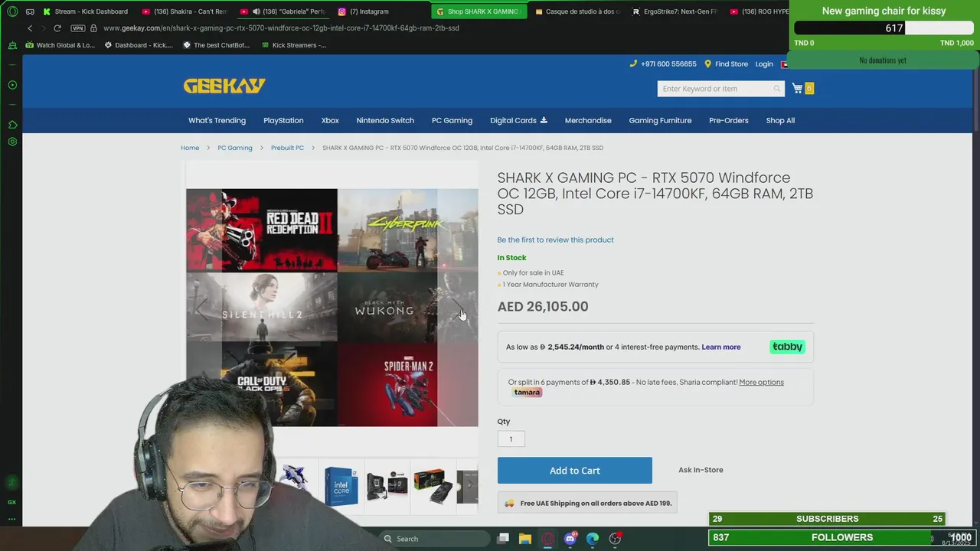Open Digital Cards menu
This screenshot has height=551, width=980.
click(x=518, y=120)
